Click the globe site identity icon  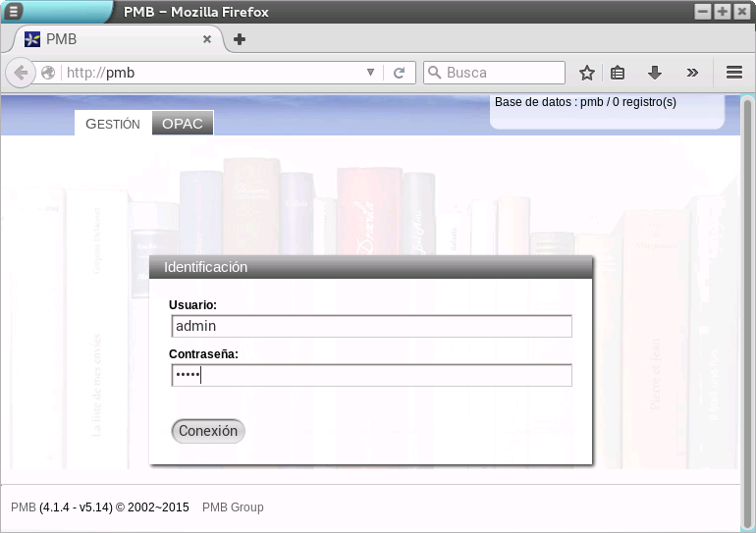click(48, 73)
